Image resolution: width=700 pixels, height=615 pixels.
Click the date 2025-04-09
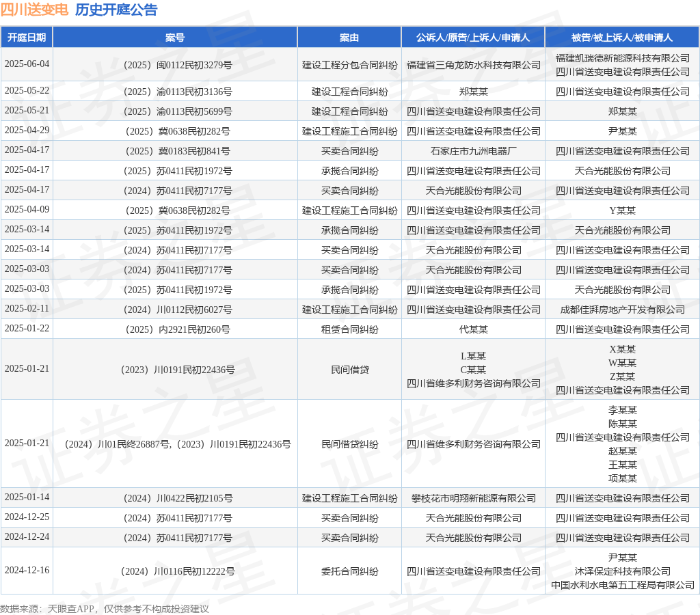27,209
